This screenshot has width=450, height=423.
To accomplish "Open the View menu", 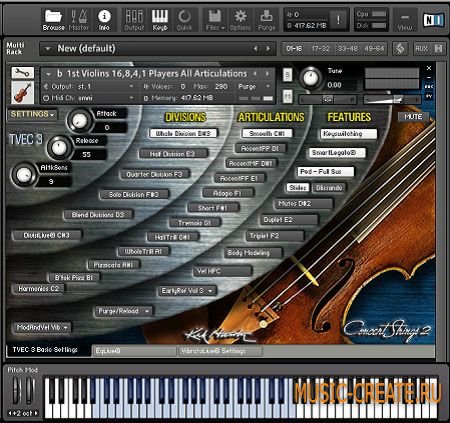I will [x=405, y=21].
